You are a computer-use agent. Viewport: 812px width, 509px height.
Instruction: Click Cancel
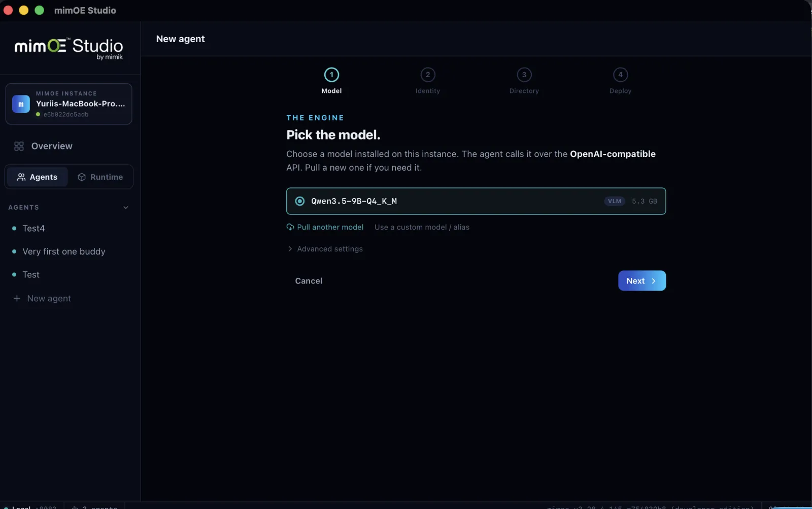coord(309,281)
